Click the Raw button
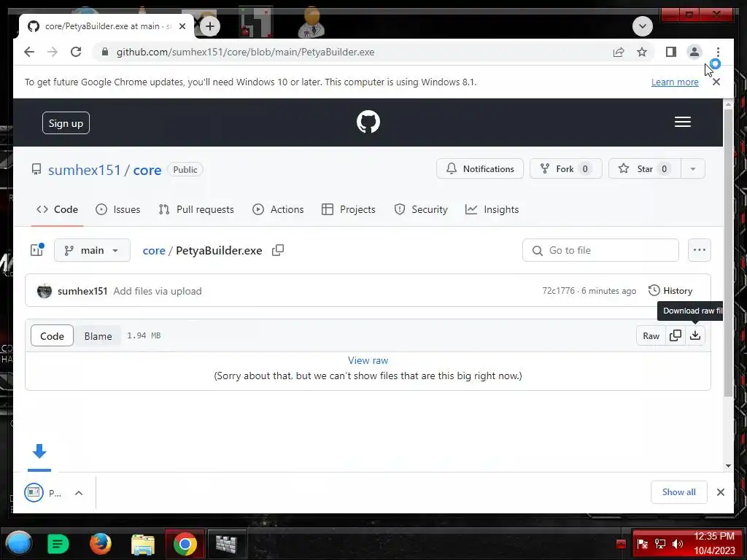 point(651,335)
